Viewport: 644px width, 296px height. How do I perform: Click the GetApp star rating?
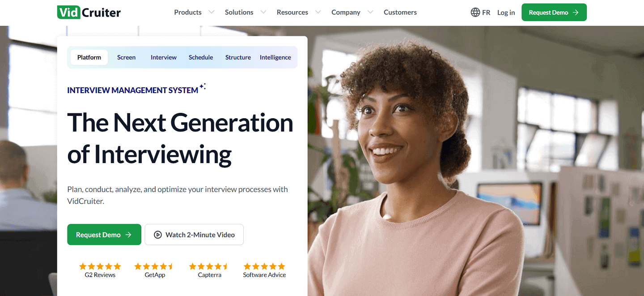[154, 265]
